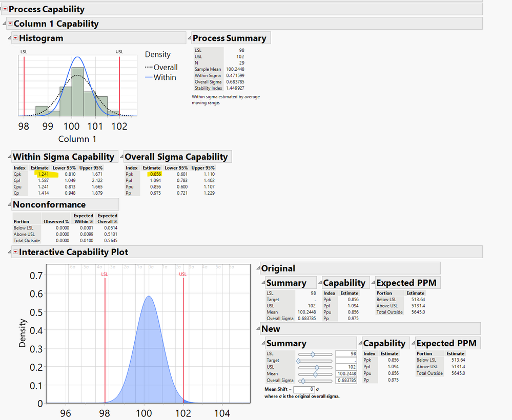This screenshot has width=512, height=420.
Task: Collapse the Original outline section
Action: point(258,268)
